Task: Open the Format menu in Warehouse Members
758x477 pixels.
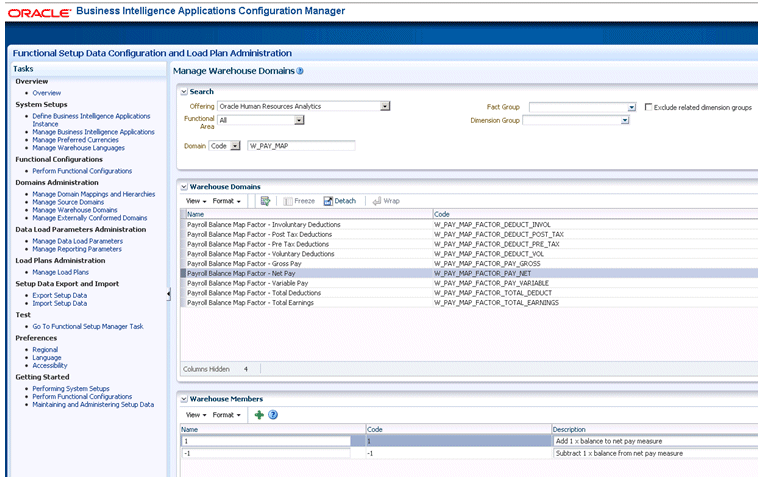Action: coord(226,414)
